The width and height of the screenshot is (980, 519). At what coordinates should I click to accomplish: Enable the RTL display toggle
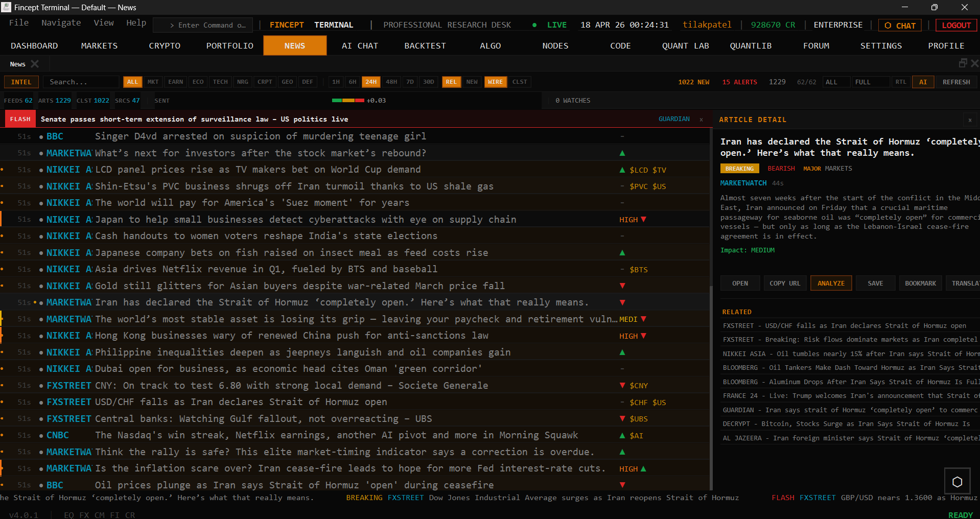(900, 82)
